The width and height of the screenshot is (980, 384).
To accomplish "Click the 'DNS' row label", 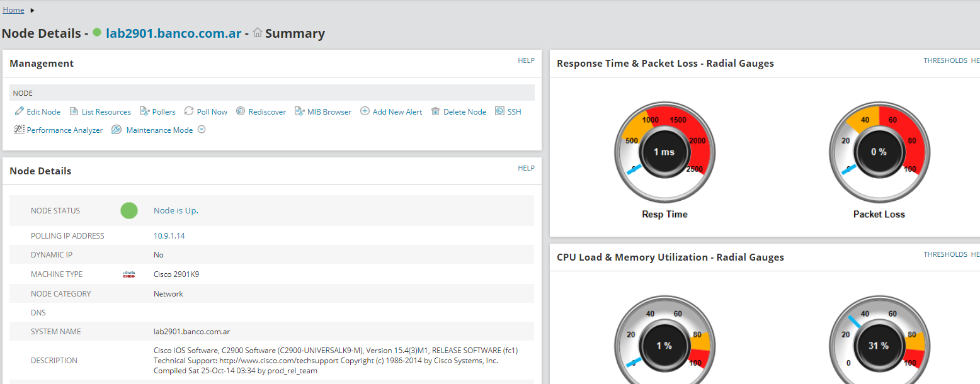I will tap(38, 313).
